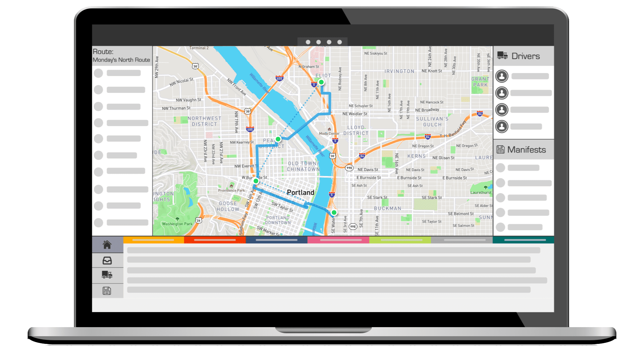644x362 pixels.
Task: Click the inbox/mail icon in sidebar
Action: coord(107,260)
